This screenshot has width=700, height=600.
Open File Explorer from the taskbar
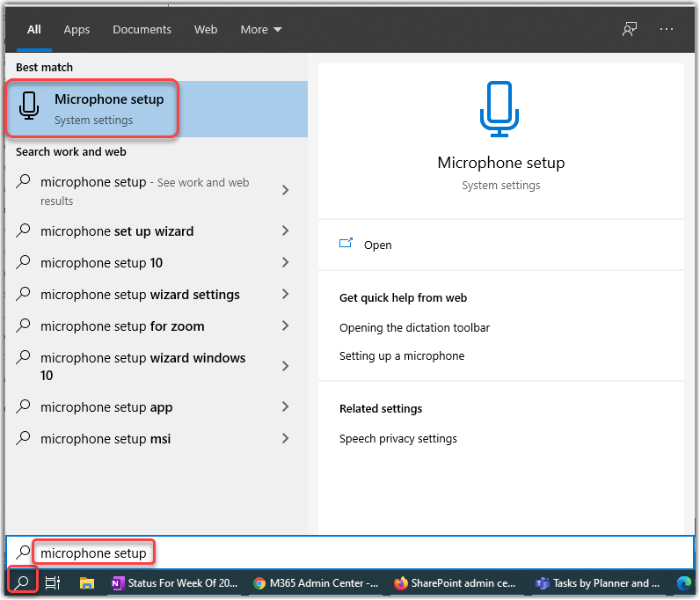tap(87, 582)
